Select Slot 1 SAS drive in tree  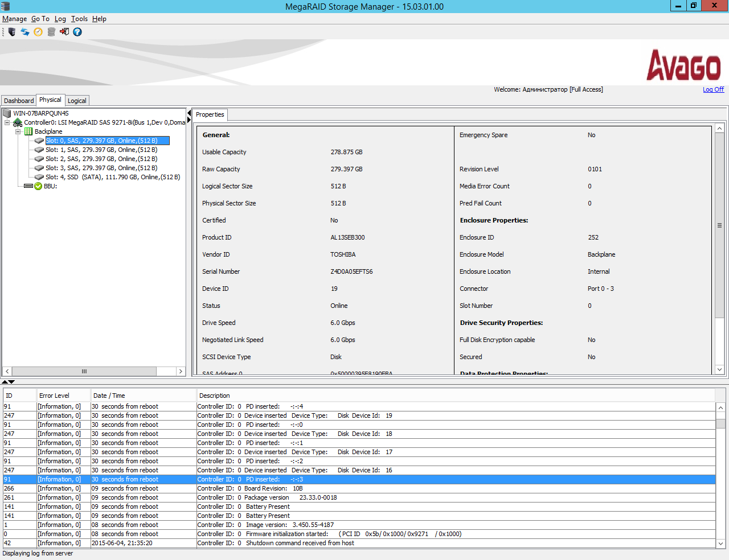click(x=101, y=150)
